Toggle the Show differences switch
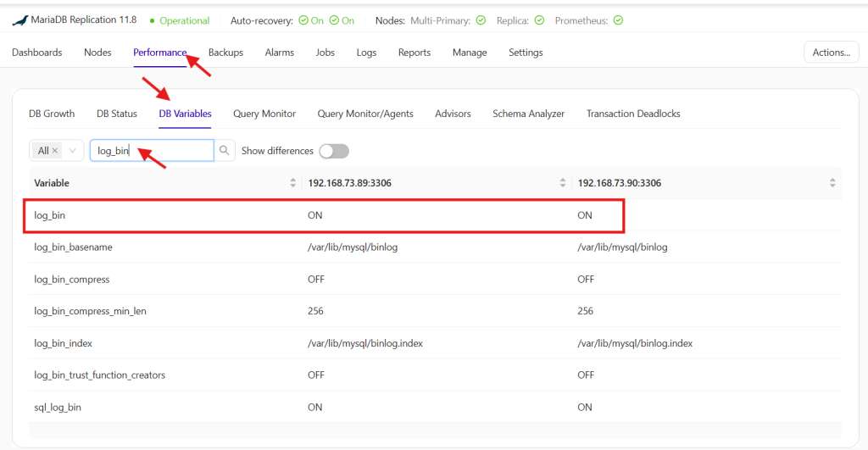Viewport: 868px width, 450px height. point(334,151)
